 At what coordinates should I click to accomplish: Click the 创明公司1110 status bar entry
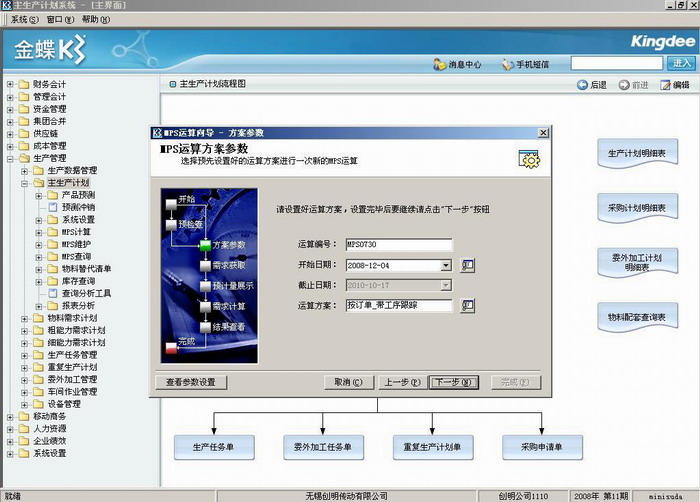tap(523, 496)
